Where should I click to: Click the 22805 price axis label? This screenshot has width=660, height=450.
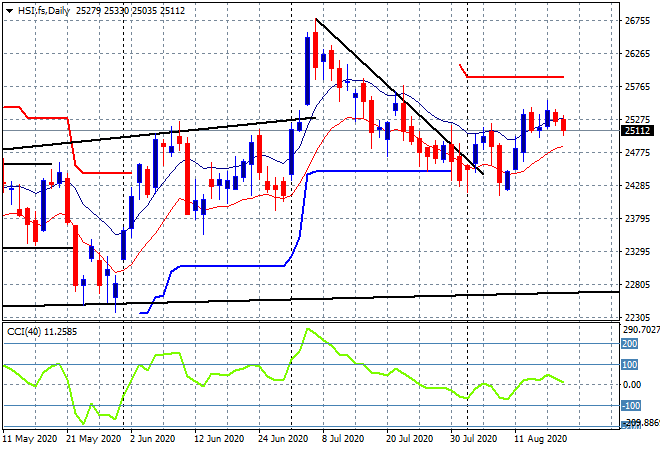(637, 285)
